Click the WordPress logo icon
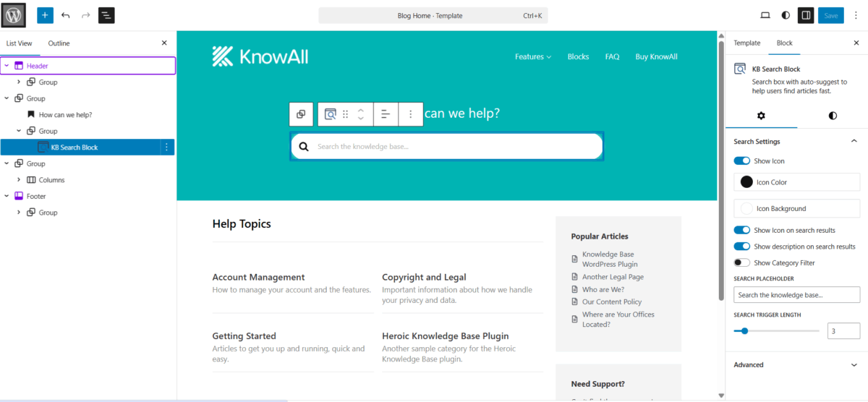The width and height of the screenshot is (868, 402). point(14,15)
